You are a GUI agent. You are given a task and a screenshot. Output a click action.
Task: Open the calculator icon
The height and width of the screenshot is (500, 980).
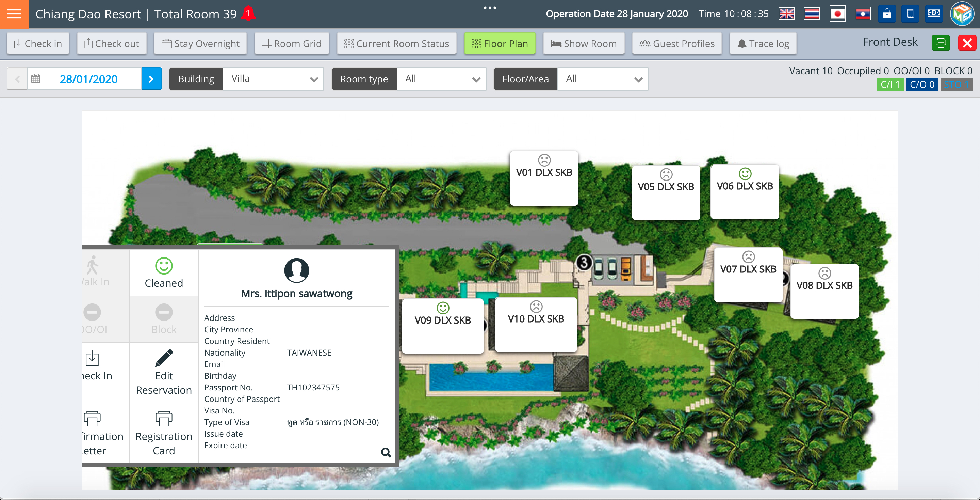click(x=910, y=14)
